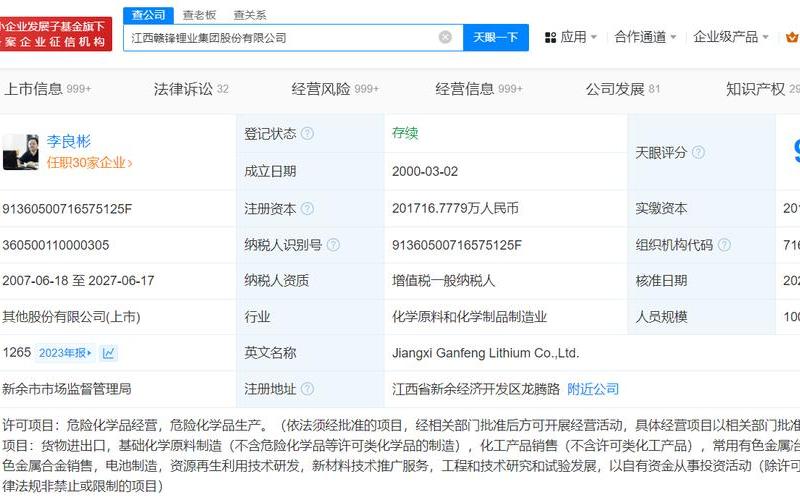Select registration number 360500110000305
This screenshot has height=500, width=800.
click(56, 245)
